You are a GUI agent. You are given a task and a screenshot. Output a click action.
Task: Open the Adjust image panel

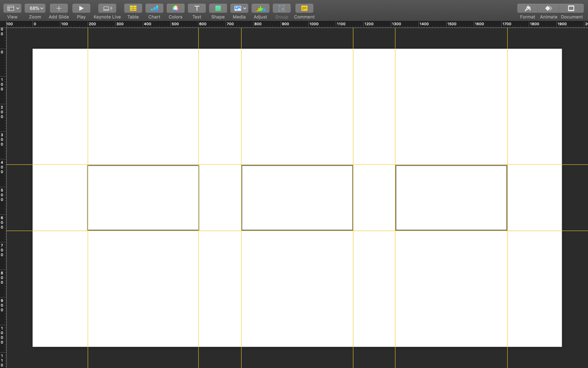pyautogui.click(x=260, y=8)
